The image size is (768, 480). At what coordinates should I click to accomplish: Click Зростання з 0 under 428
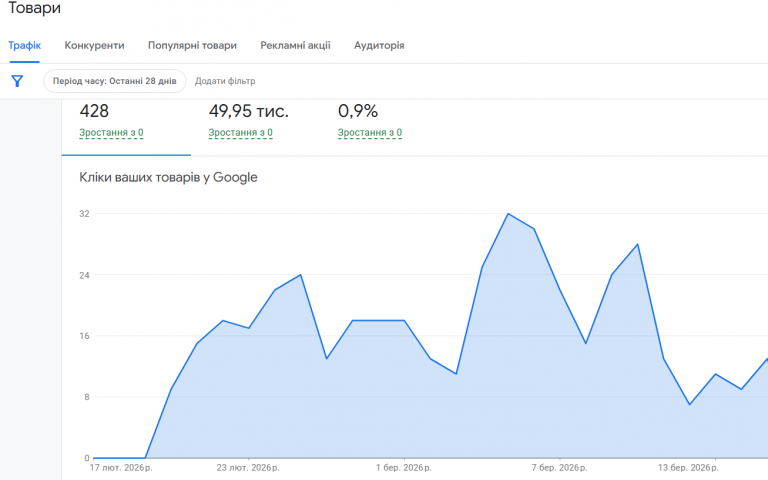(111, 133)
